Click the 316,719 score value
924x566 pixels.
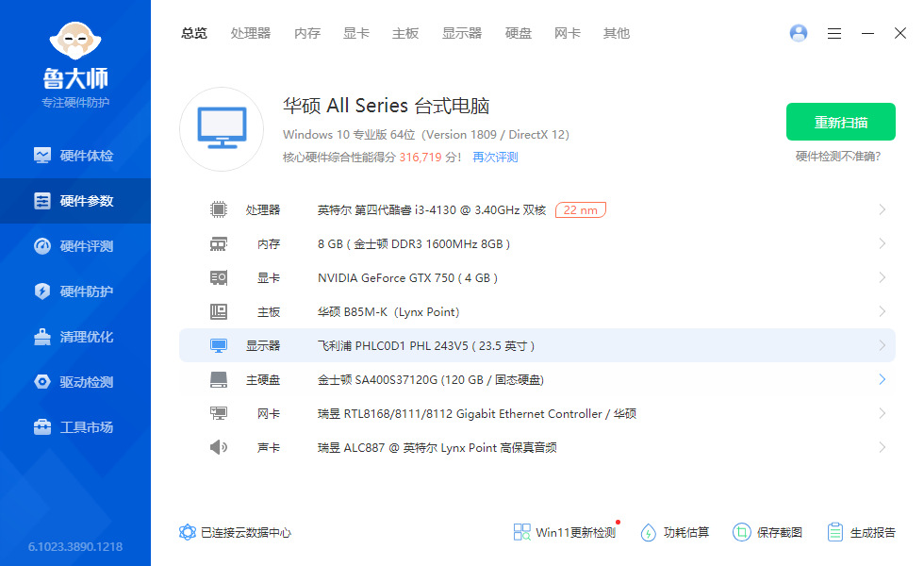(x=421, y=158)
